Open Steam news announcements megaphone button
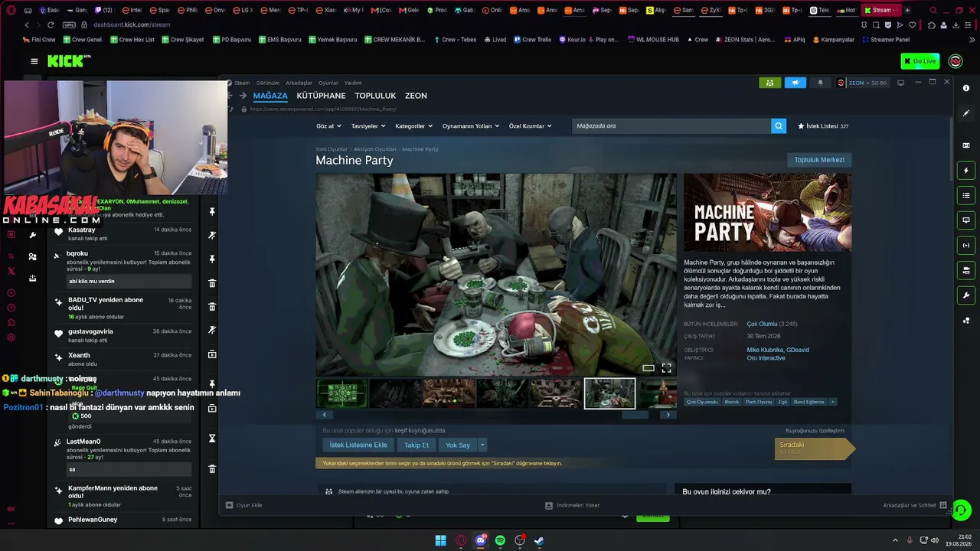Viewport: 980px width, 551px height. pyautogui.click(x=795, y=83)
